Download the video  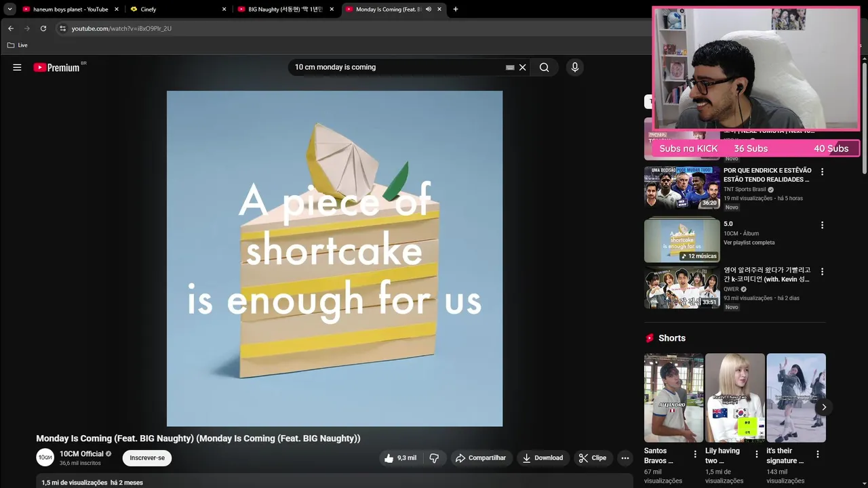click(x=542, y=458)
